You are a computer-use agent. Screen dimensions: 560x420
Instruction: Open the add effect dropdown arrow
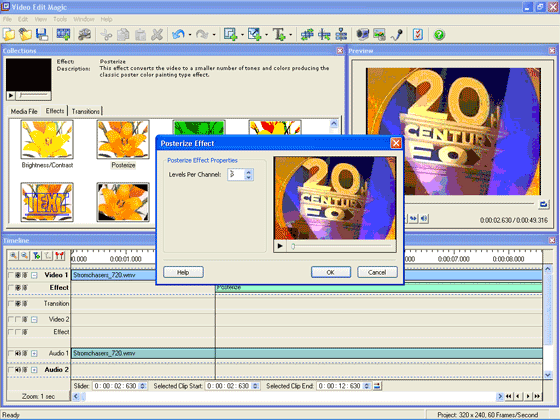[x=266, y=35]
